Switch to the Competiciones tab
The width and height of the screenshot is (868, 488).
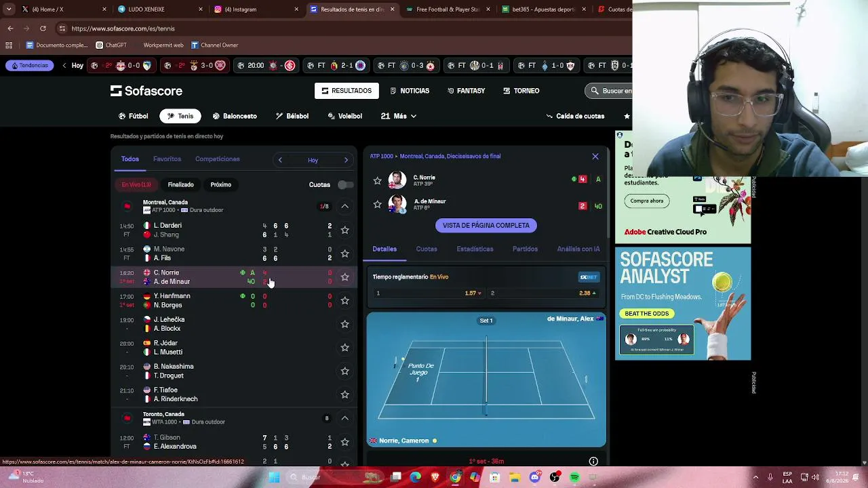217,159
